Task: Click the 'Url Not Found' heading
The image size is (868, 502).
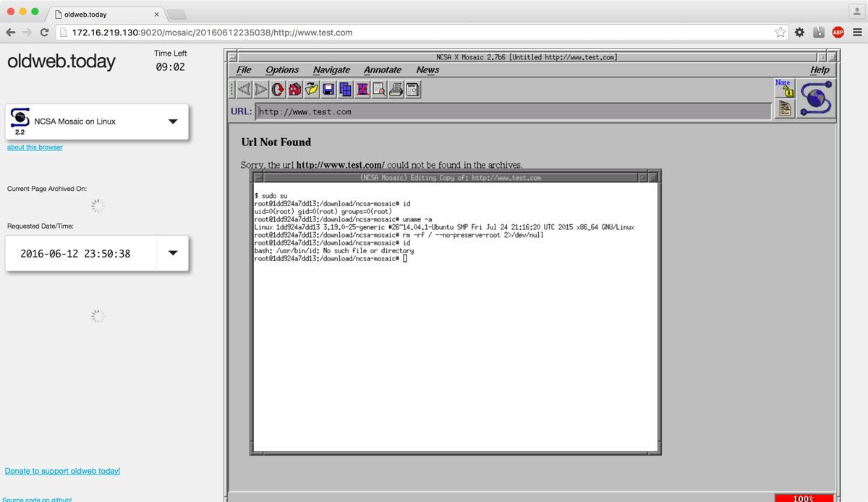Action: pyautogui.click(x=276, y=142)
